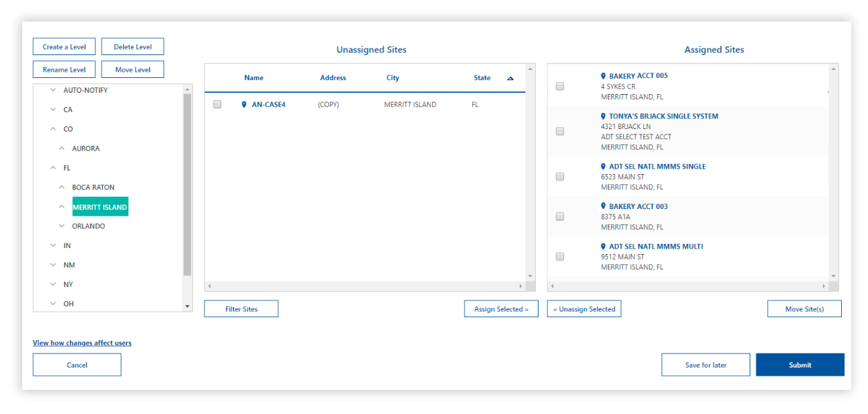Click the pin icon beside ADT SEL NATL MMMS SINGLE
This screenshot has width=868, height=414.
pyautogui.click(x=603, y=167)
